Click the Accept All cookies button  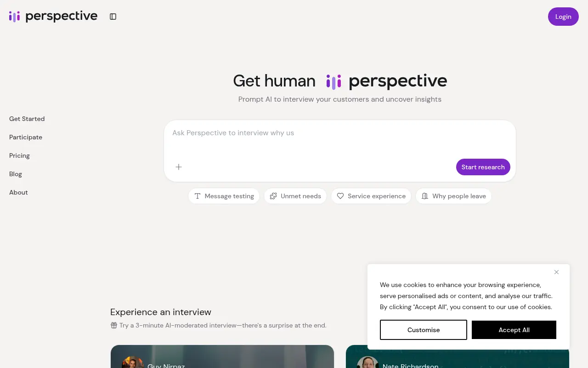coord(514,330)
